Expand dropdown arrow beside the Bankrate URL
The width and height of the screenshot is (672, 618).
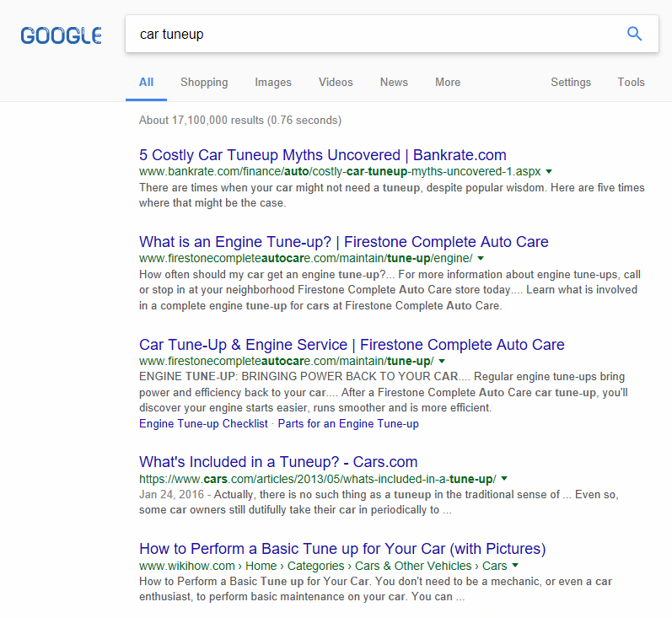pyautogui.click(x=549, y=172)
